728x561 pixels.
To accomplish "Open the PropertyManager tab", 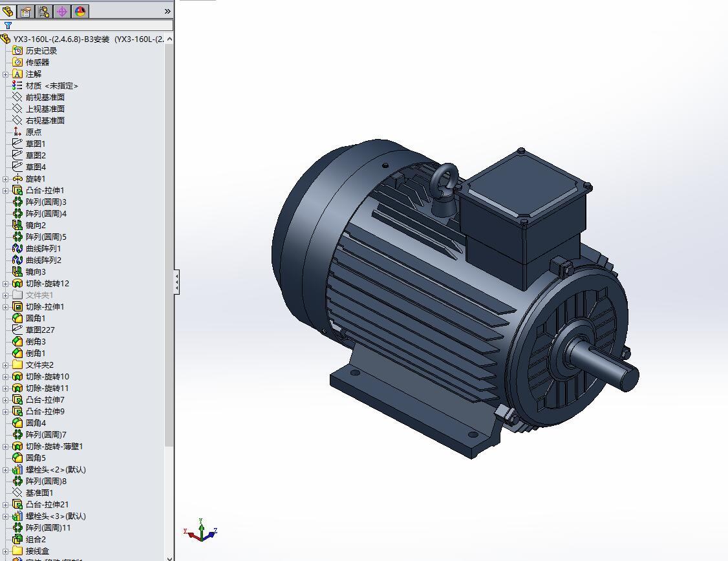I will 26,11.
